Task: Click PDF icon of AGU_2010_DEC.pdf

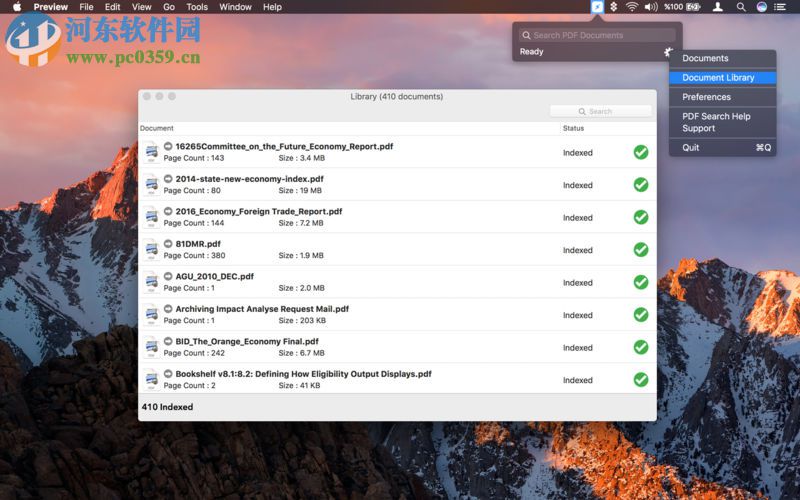Action: coord(152,282)
